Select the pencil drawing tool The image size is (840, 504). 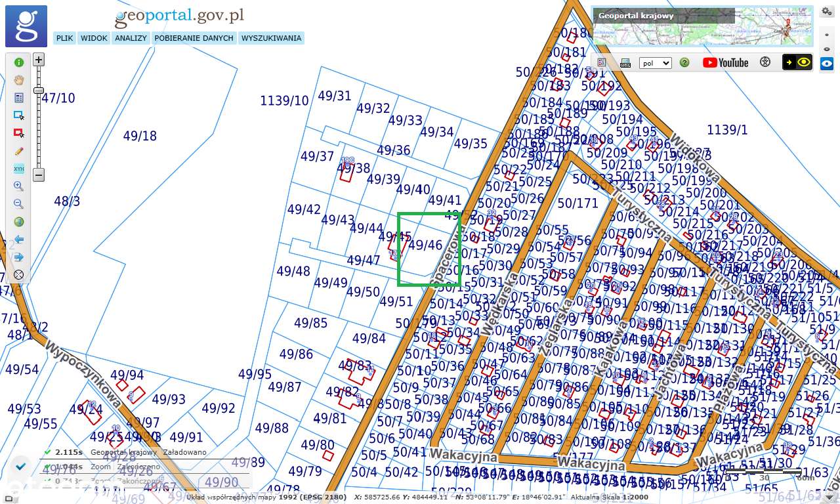coord(18,151)
